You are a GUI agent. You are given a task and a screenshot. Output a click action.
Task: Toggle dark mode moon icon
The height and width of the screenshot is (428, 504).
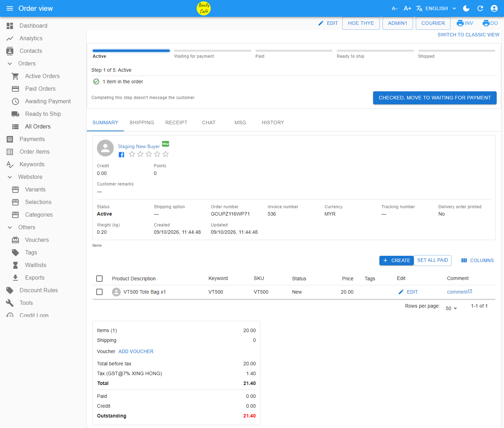click(466, 8)
